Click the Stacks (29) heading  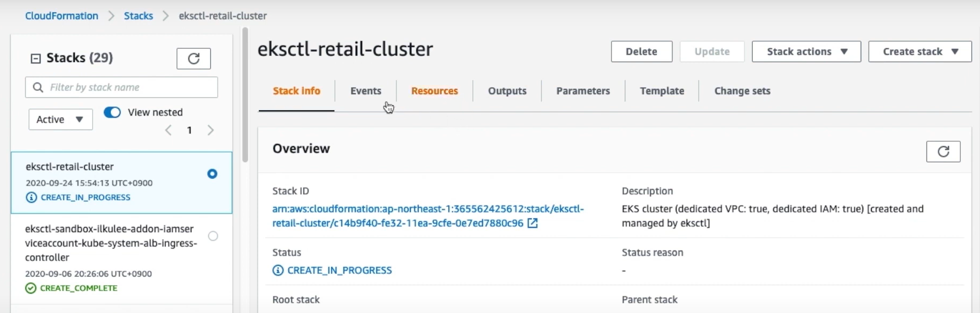[80, 58]
